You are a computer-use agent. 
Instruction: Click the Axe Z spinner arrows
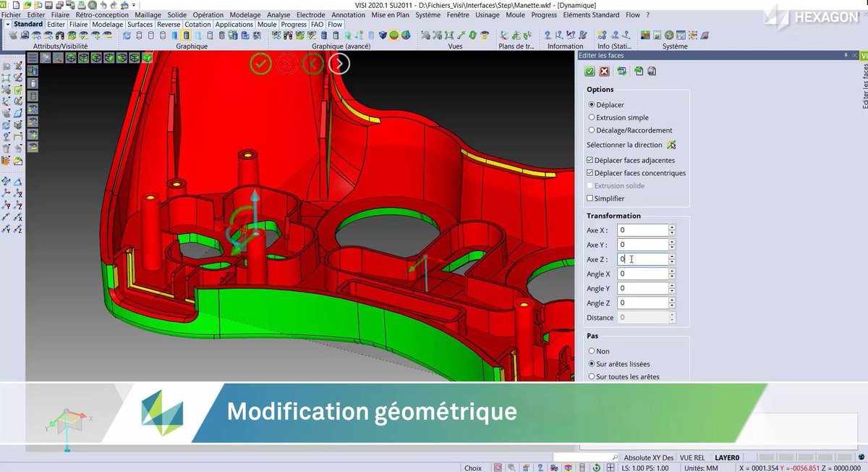[672, 259]
